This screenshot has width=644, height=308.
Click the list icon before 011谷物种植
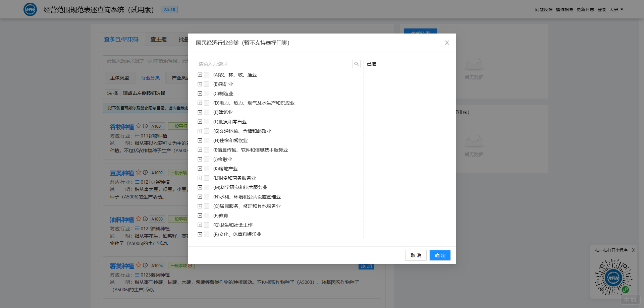[x=137, y=135]
